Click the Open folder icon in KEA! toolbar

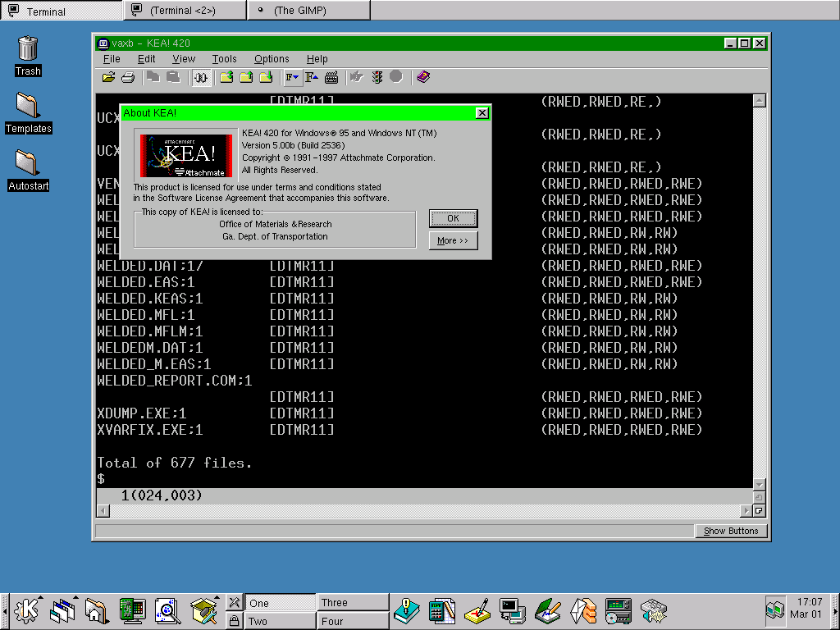click(x=108, y=78)
